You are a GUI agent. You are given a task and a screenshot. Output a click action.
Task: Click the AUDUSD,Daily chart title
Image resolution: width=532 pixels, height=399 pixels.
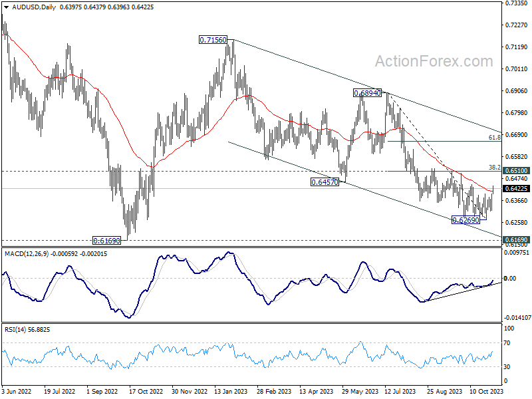34,7
